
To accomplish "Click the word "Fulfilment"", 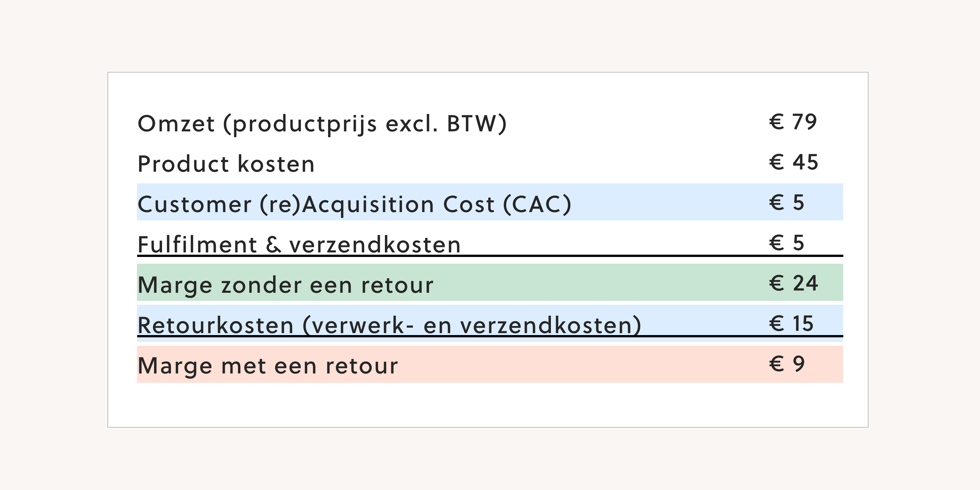I will tap(197, 244).
